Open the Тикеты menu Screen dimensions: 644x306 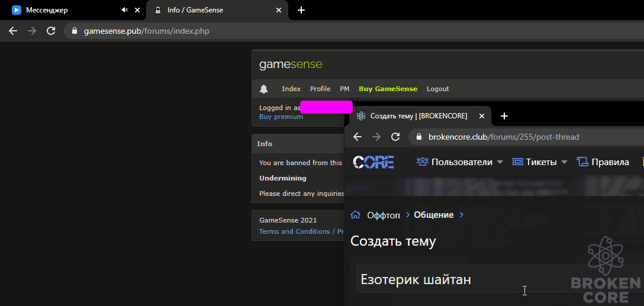[x=534, y=162]
